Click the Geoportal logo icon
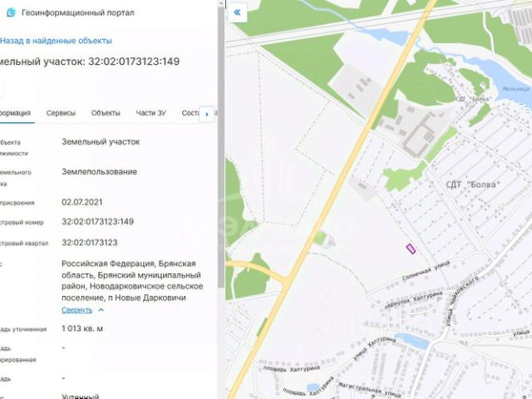 click(11, 13)
